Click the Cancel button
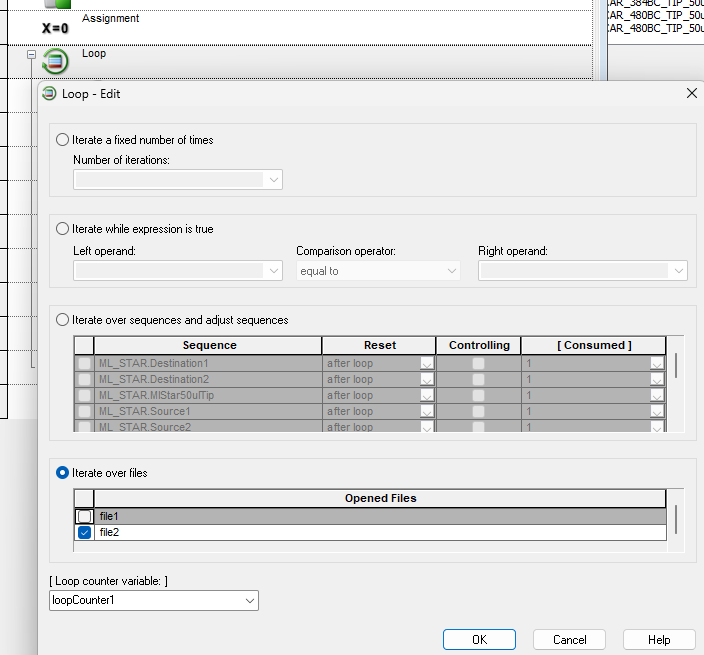 coord(569,639)
